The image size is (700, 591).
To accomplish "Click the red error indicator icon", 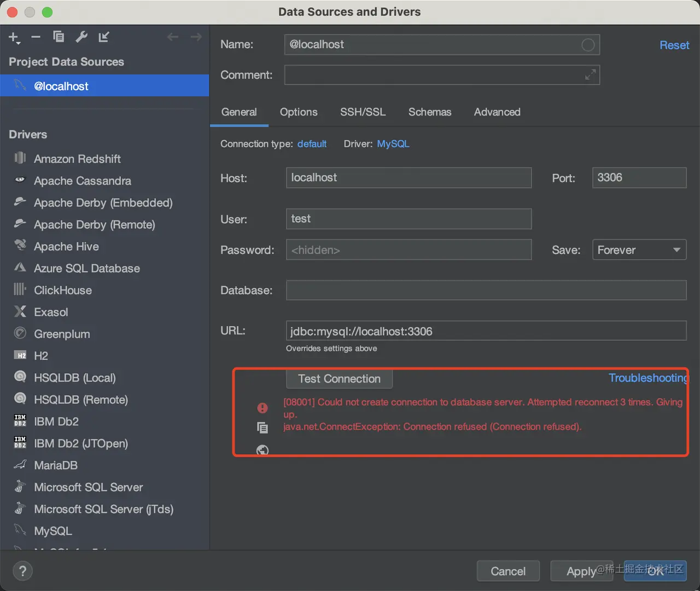I will pos(262,408).
